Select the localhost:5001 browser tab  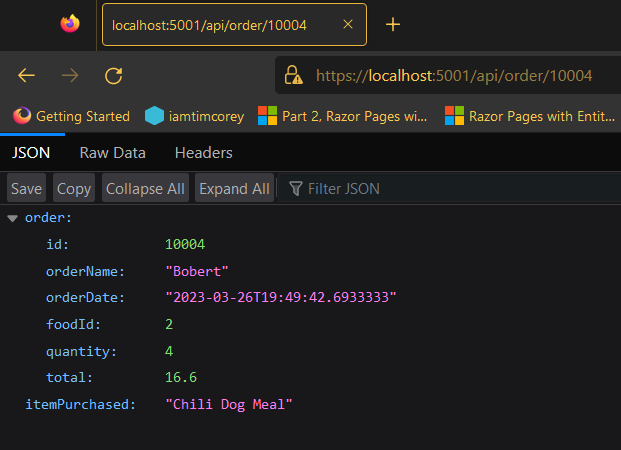[x=234, y=25]
